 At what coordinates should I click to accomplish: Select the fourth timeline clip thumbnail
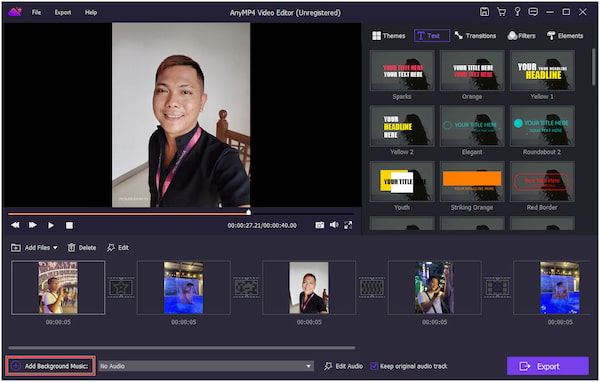(434, 287)
